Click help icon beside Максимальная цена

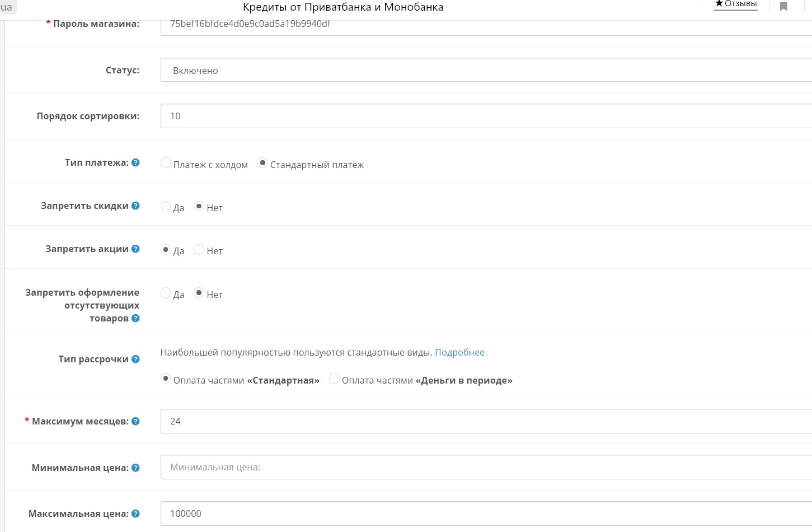click(x=135, y=514)
